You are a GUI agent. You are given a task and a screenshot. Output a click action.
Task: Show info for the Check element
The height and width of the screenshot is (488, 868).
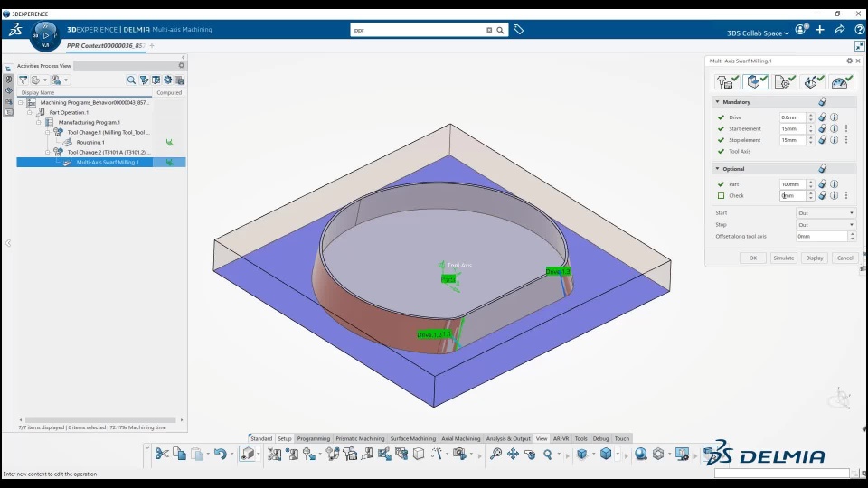[834, 195]
